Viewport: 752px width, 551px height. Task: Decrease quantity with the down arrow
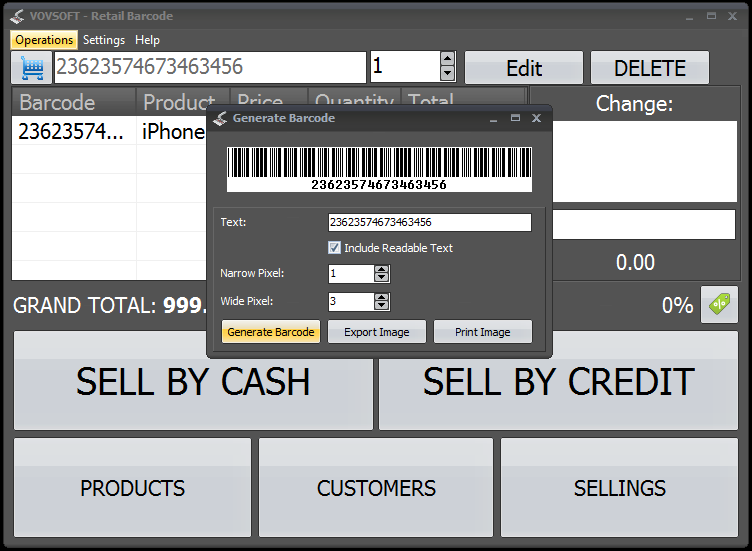pos(447,74)
